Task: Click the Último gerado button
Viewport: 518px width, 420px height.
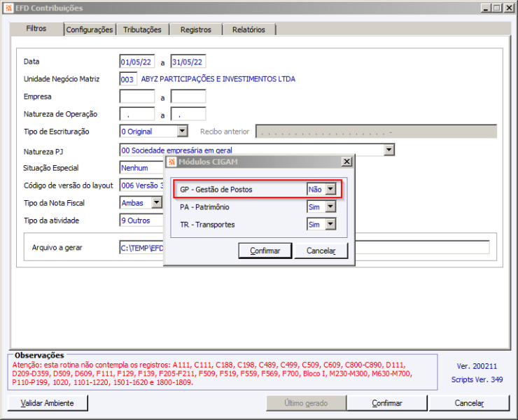Action: 306,403
